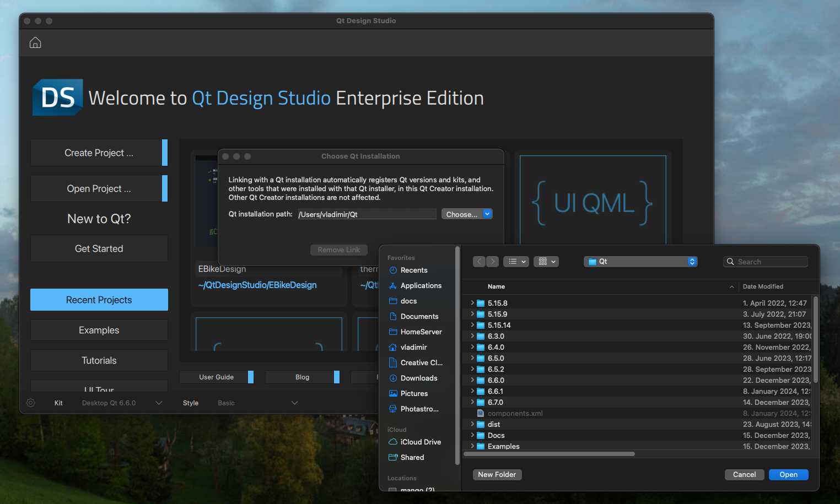
Task: Open the grouping options menu
Action: (x=546, y=262)
